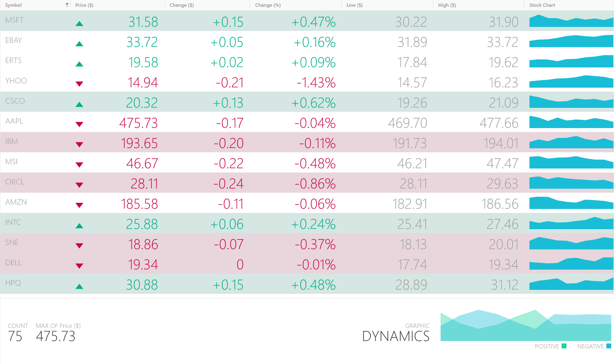Click the High ($) column header
614x364 pixels.
pyautogui.click(x=447, y=5)
